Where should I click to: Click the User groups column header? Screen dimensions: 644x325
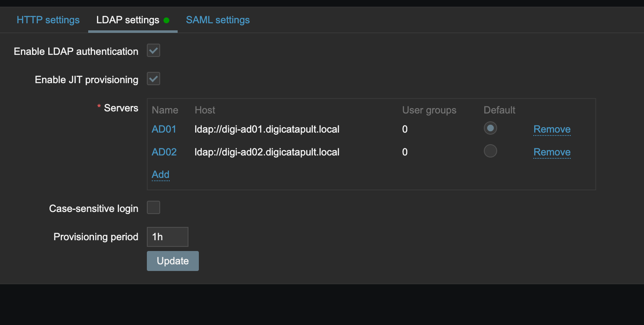tap(429, 110)
